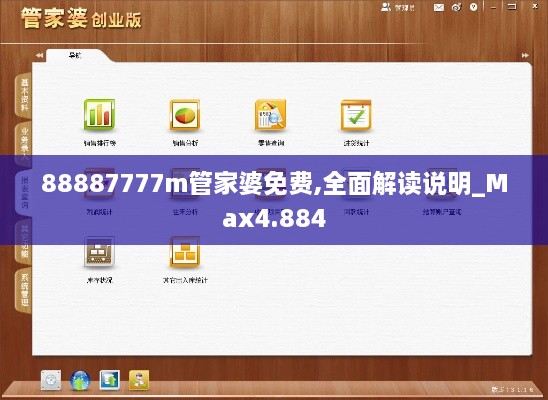Open the mail envelope icon
Viewport: 548px width, 400px height.
(x=439, y=7)
